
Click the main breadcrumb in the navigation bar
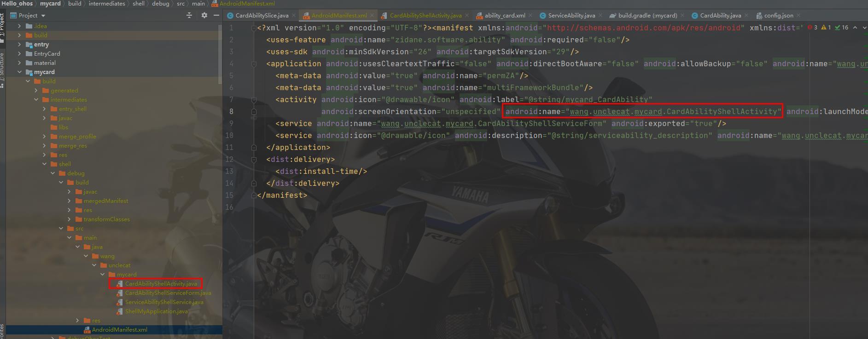pyautogui.click(x=198, y=3)
